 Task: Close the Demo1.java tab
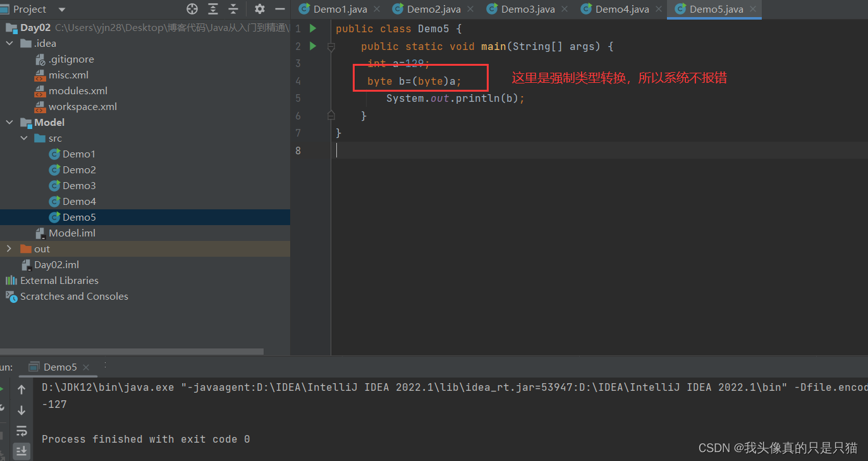377,9
